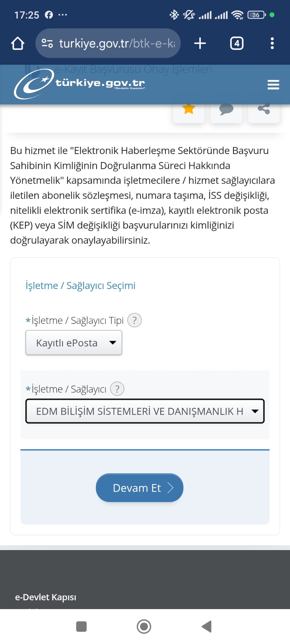Click the türkiye.gov.tr logo
This screenshot has width=290, height=644.
pyautogui.click(x=80, y=84)
